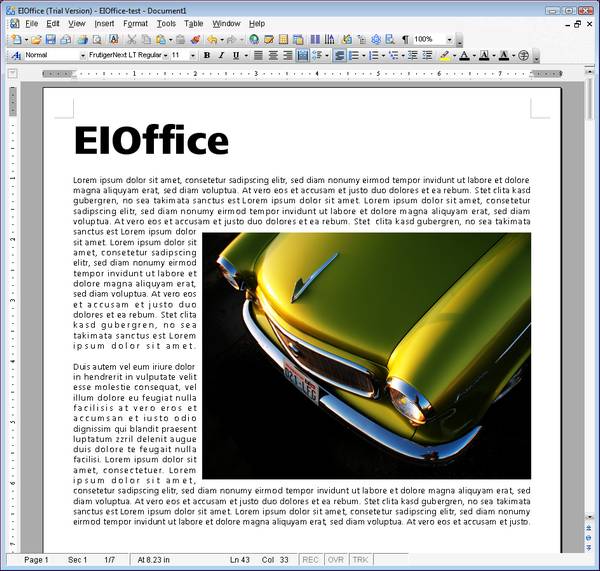Select the yellow car image
The width and height of the screenshot is (600, 571).
click(x=366, y=356)
